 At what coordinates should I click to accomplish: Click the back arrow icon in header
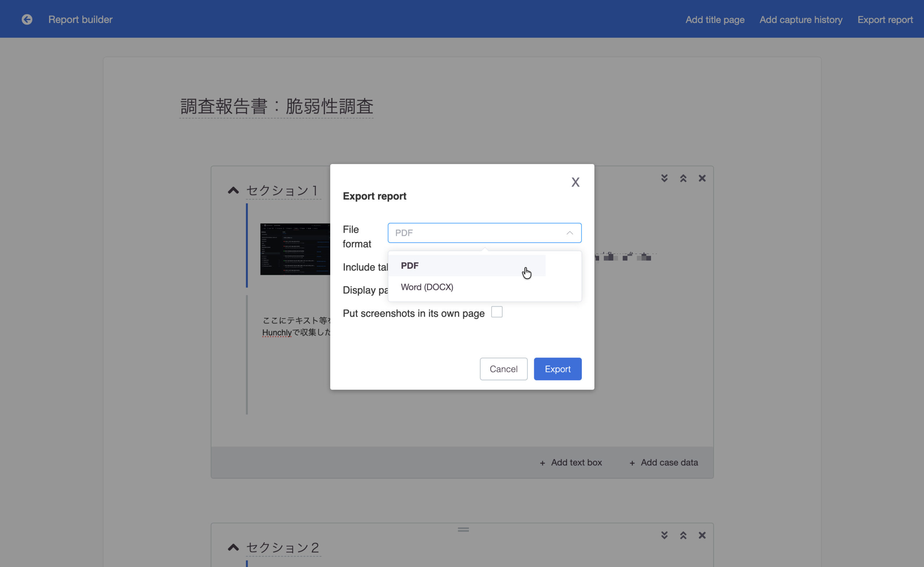(27, 19)
